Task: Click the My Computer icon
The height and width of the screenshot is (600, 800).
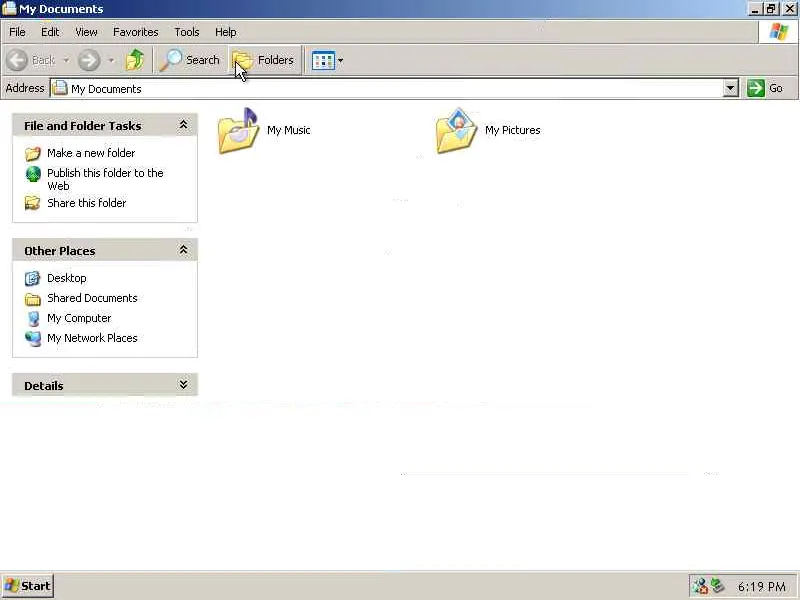Action: click(x=33, y=318)
